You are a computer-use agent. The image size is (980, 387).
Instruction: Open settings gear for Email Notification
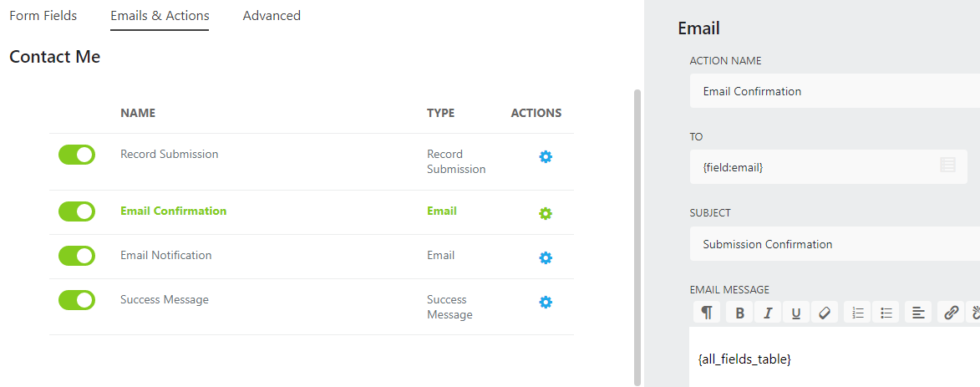(x=546, y=257)
